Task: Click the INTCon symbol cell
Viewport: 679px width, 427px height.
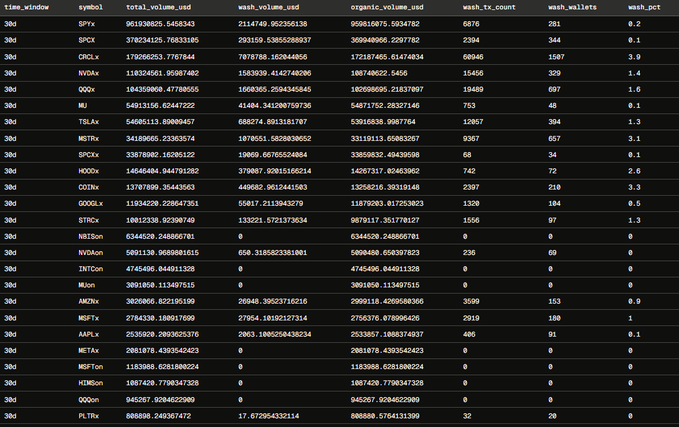Action: click(x=91, y=268)
